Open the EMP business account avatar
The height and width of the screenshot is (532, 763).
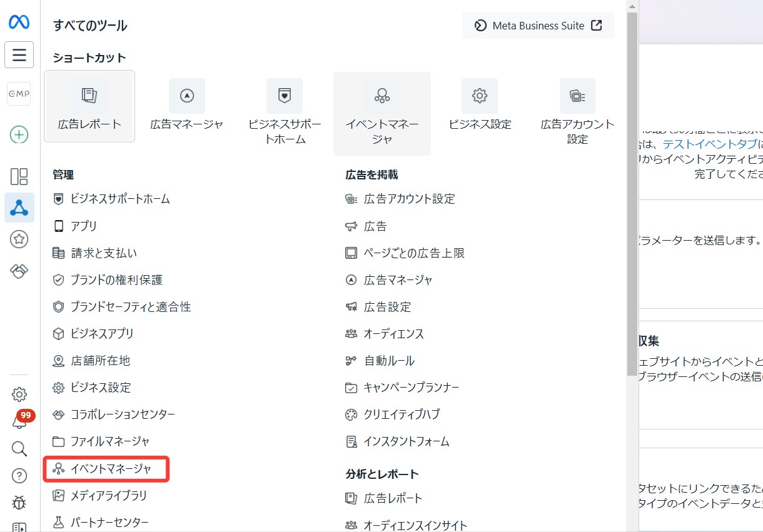pos(19,94)
